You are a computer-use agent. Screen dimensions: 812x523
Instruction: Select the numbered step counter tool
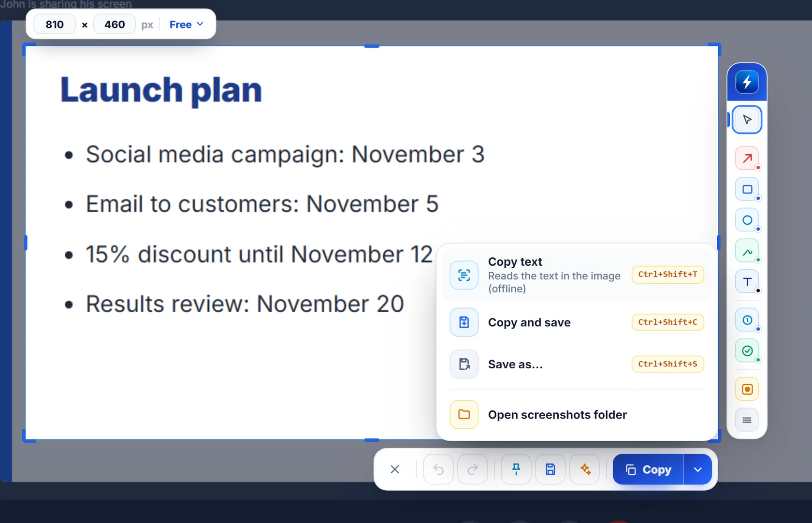[747, 320]
